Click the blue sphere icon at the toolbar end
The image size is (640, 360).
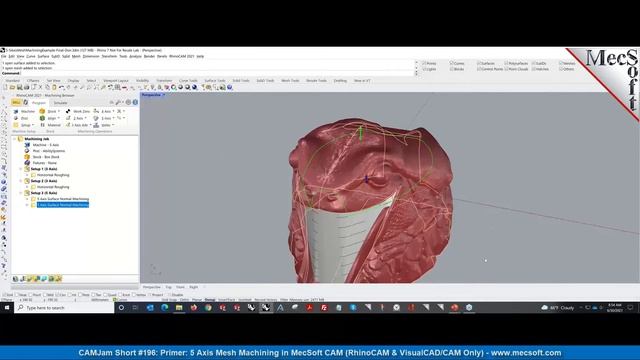coord(230,87)
